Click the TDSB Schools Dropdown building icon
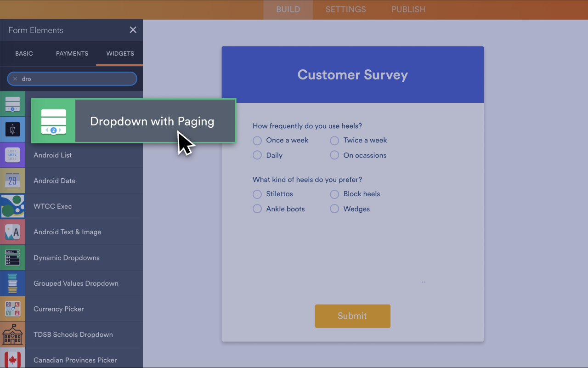 pos(13,334)
